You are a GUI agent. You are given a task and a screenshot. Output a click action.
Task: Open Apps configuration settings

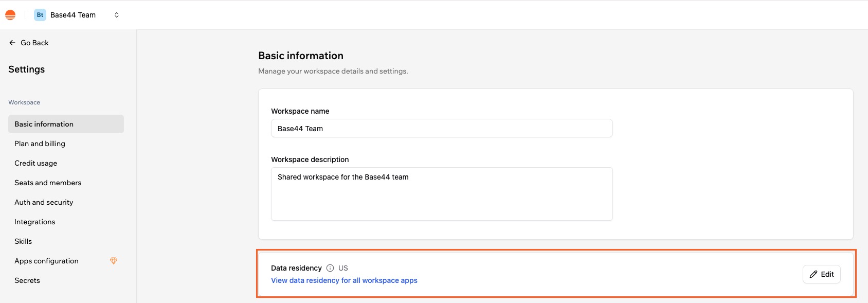pyautogui.click(x=66, y=261)
